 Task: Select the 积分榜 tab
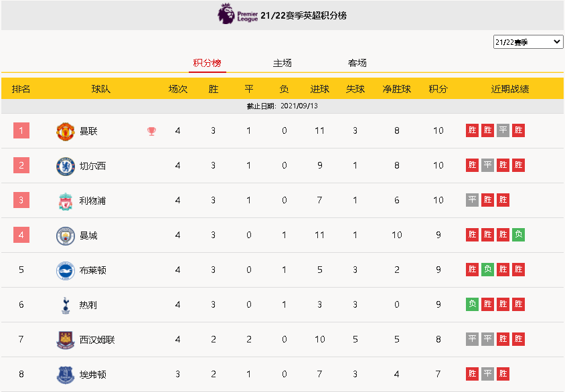tap(208, 63)
